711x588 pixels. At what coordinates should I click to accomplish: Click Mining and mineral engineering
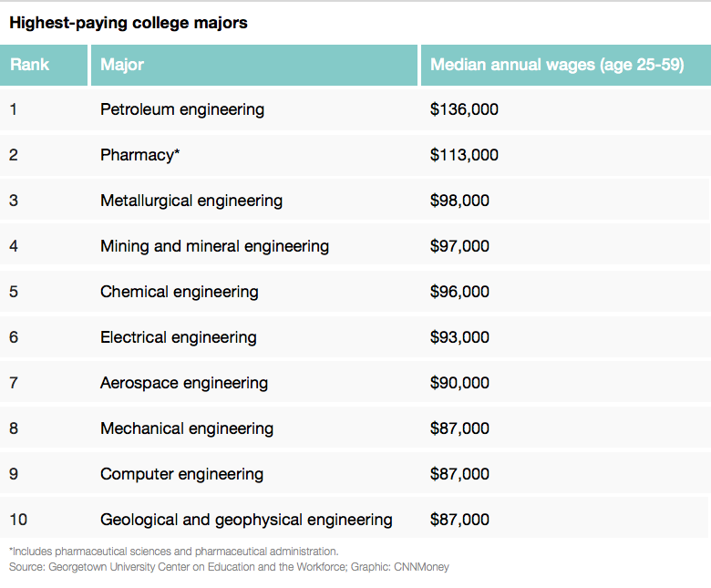pos(214,246)
